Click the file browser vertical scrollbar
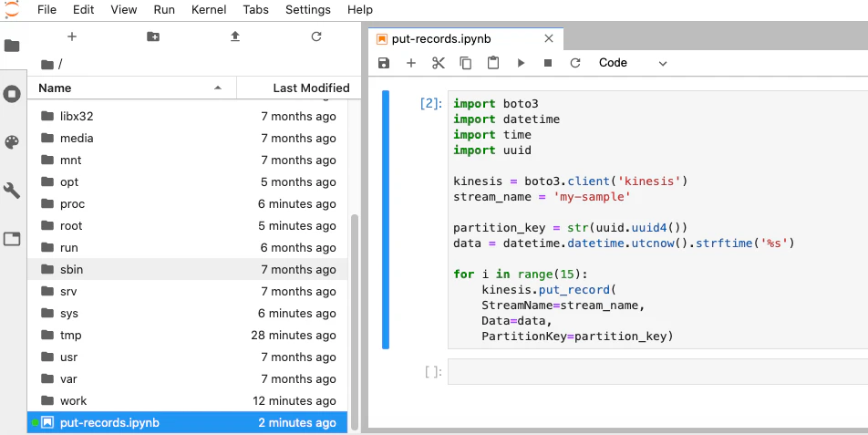Viewport: 868px width, 435px height. point(355,322)
